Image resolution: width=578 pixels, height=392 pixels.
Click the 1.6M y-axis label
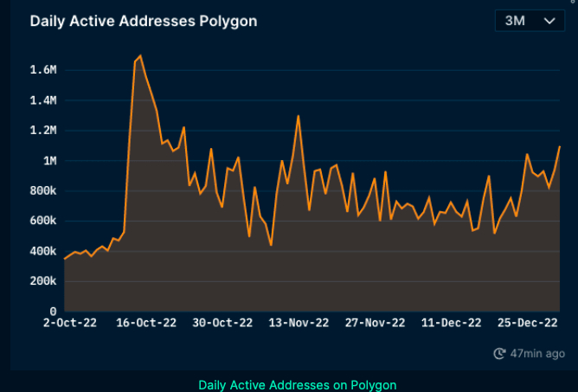[43, 70]
